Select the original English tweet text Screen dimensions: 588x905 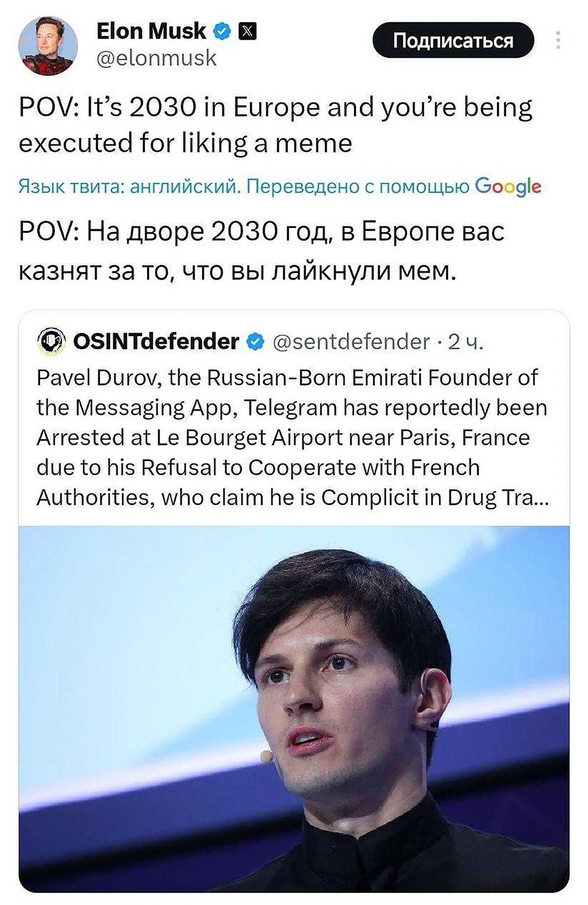[x=274, y=122]
